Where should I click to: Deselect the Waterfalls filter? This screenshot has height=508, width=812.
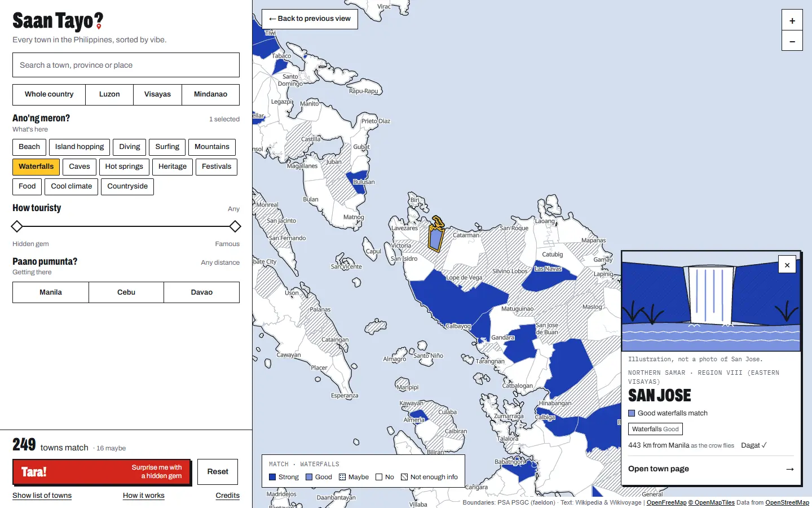(36, 167)
